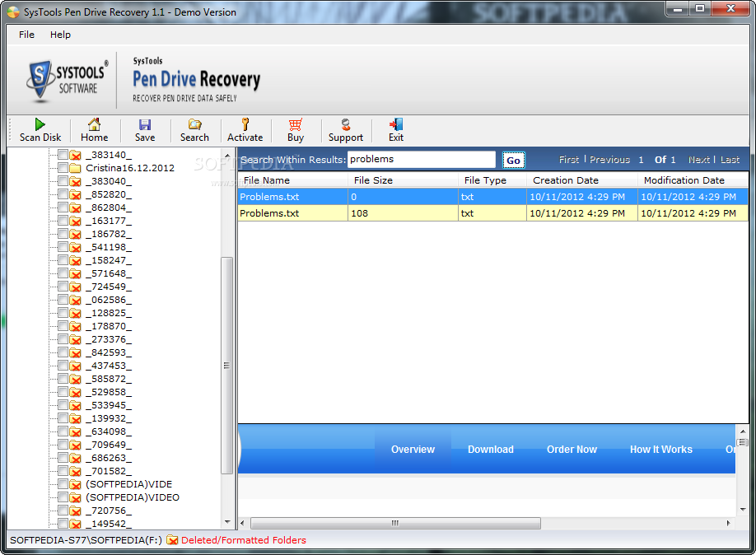Click the SysTools Software logo
The width and height of the screenshot is (756, 555).
68,80
